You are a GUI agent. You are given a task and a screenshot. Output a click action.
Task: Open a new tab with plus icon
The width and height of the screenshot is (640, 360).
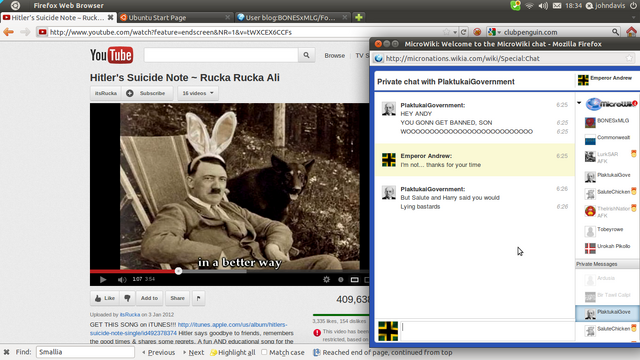359,18
